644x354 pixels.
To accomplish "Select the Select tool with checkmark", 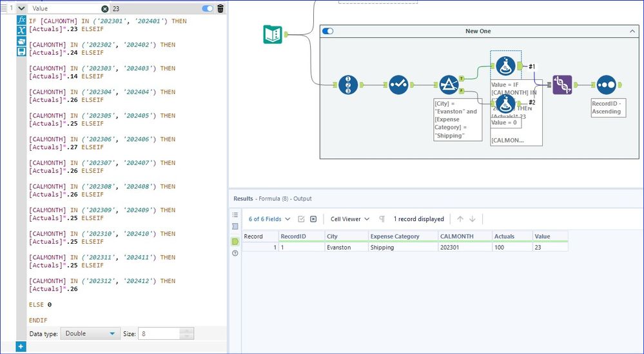I will coord(398,85).
